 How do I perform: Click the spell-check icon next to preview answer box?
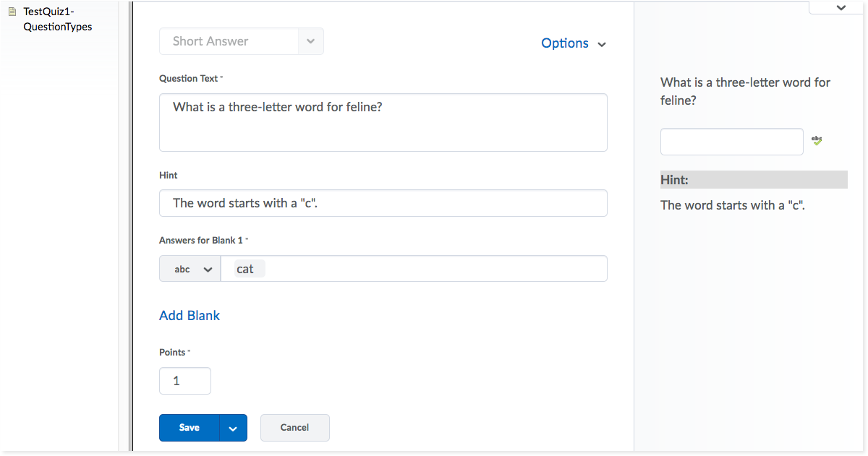pyautogui.click(x=817, y=141)
